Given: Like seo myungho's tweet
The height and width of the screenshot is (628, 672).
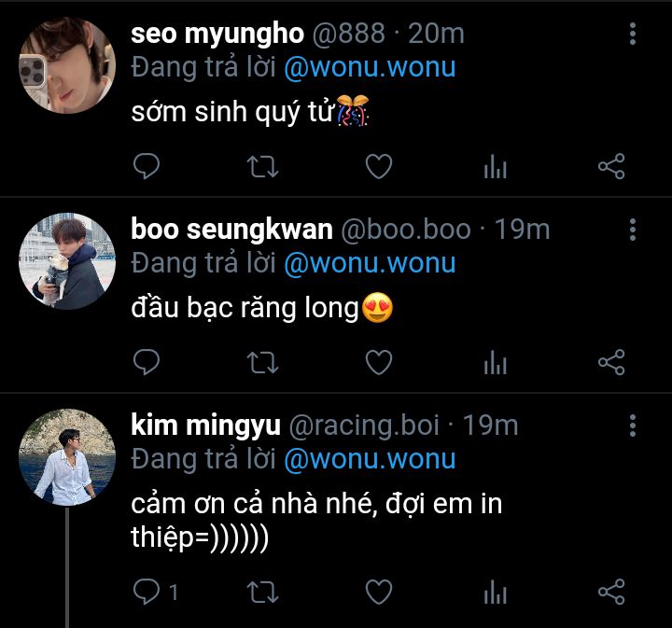Looking at the screenshot, I should click(378, 167).
